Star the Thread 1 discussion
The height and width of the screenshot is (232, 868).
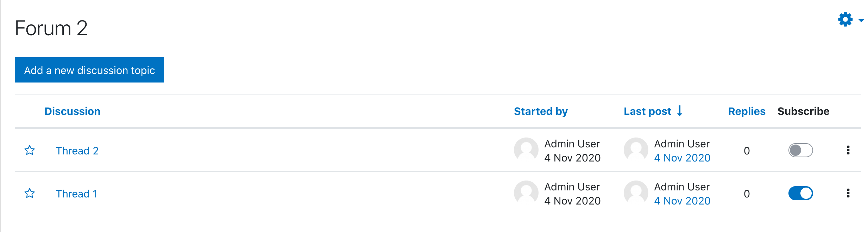tap(30, 194)
